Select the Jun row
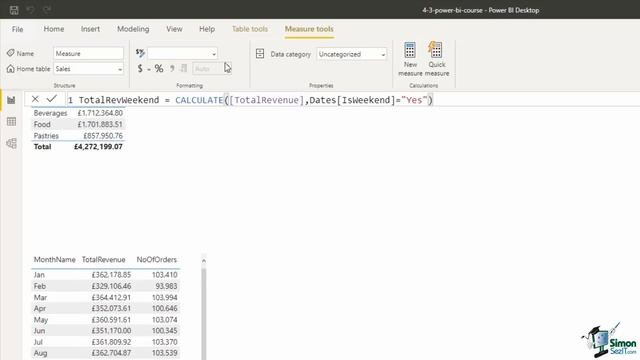This screenshot has height=360, width=640. coord(105,331)
